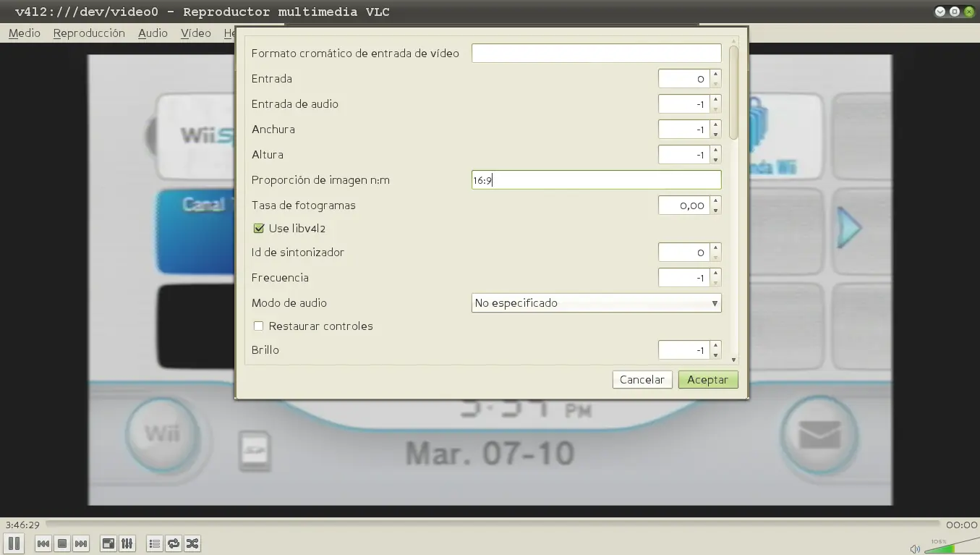
Task: Decrease the Entrada de audio value
Action: (x=715, y=109)
